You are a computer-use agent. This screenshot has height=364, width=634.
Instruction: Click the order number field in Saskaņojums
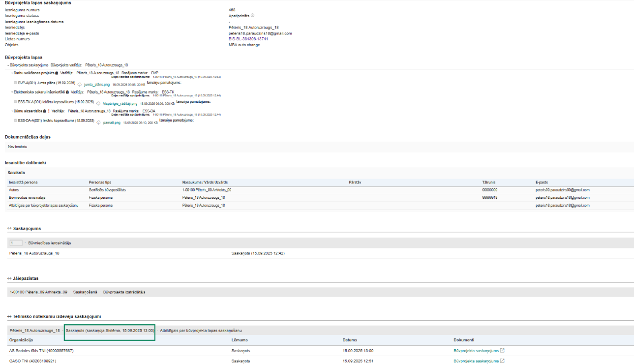coord(16,243)
